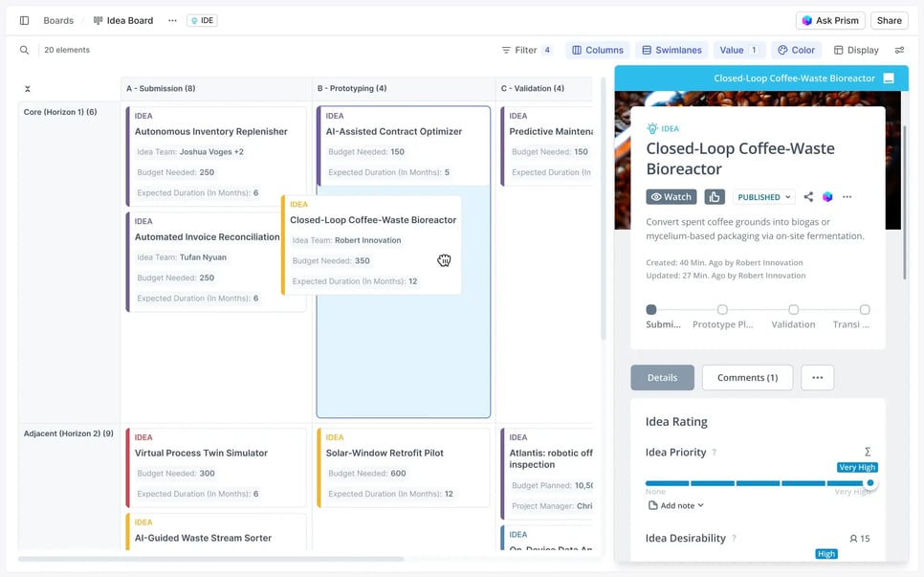Collapse all swimlanes icon above Core row
This screenshot has height=577, width=924.
pos(28,89)
